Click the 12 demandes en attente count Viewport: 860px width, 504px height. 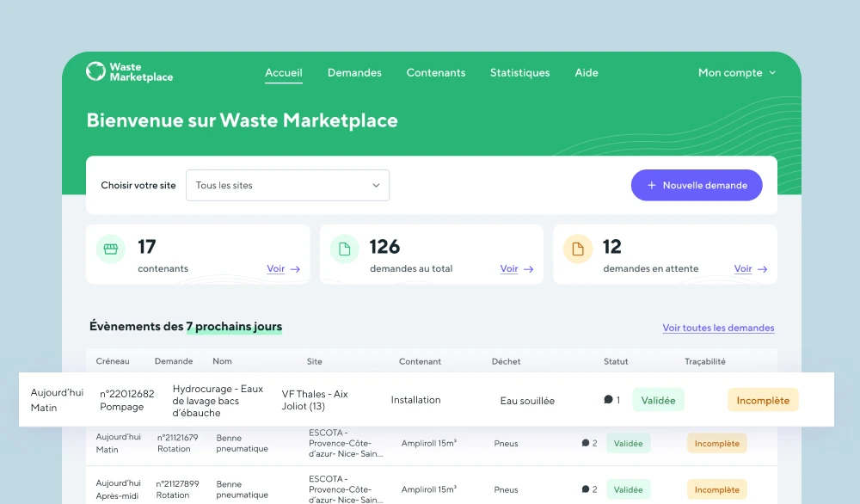pos(612,247)
